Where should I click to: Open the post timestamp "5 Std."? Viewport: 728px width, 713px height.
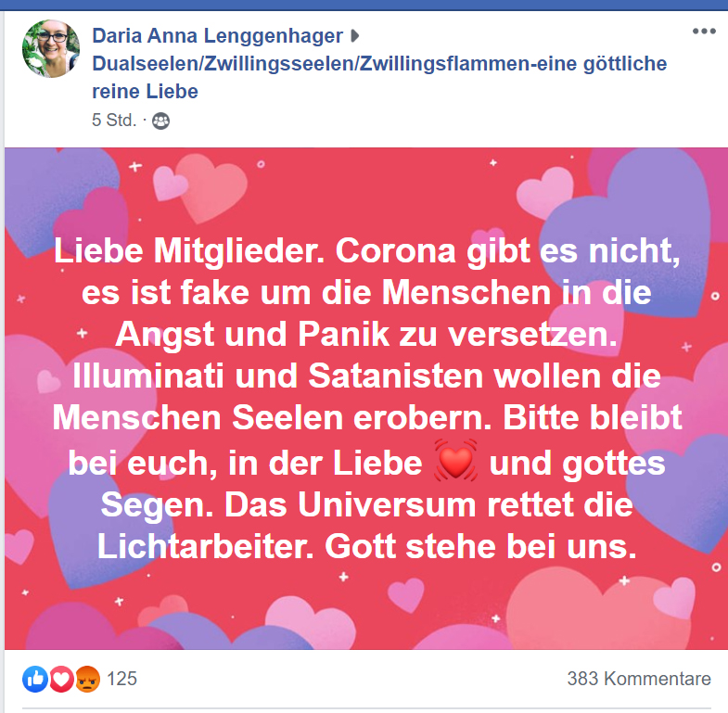(x=114, y=121)
